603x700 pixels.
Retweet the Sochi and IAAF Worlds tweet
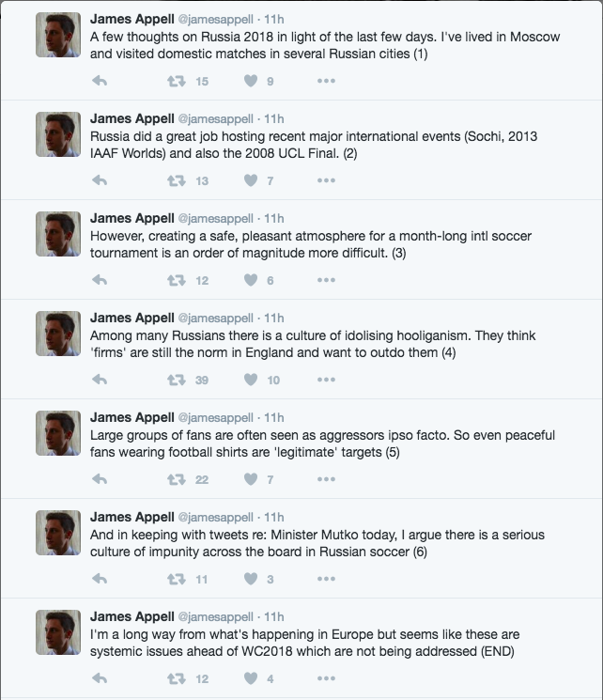[177, 180]
